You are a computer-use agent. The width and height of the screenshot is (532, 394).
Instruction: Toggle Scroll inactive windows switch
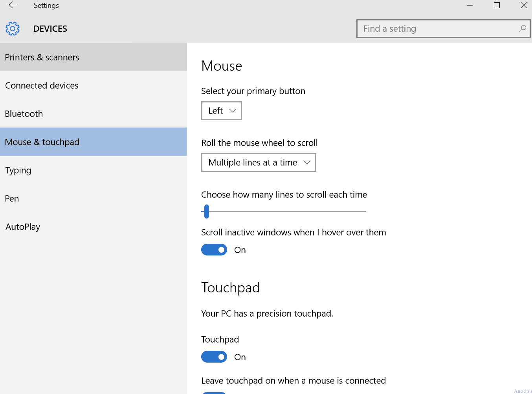tap(214, 250)
